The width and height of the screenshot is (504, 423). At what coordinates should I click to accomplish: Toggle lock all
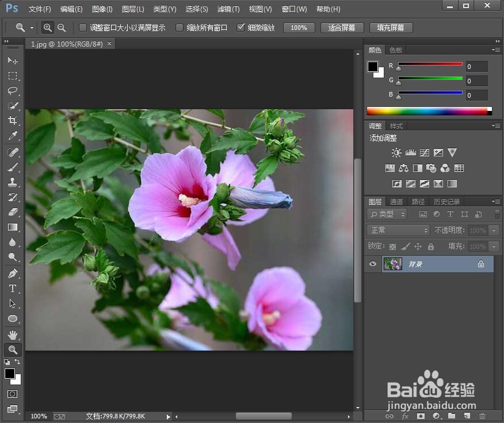coord(431,247)
